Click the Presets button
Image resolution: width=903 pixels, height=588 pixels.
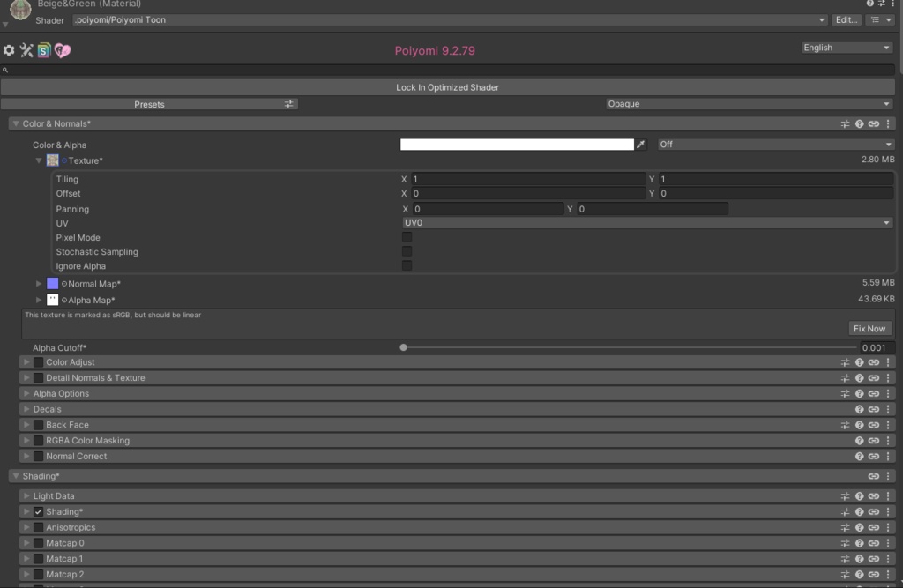coord(149,104)
